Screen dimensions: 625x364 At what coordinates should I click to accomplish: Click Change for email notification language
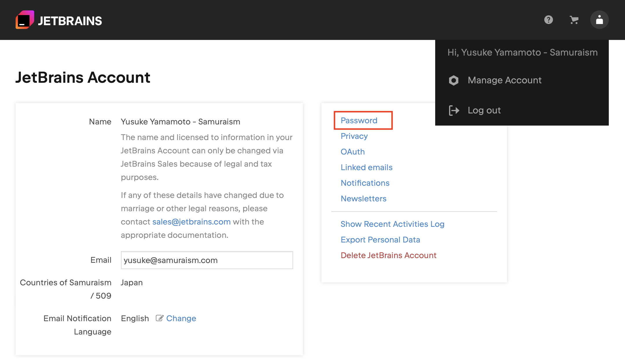point(181,318)
